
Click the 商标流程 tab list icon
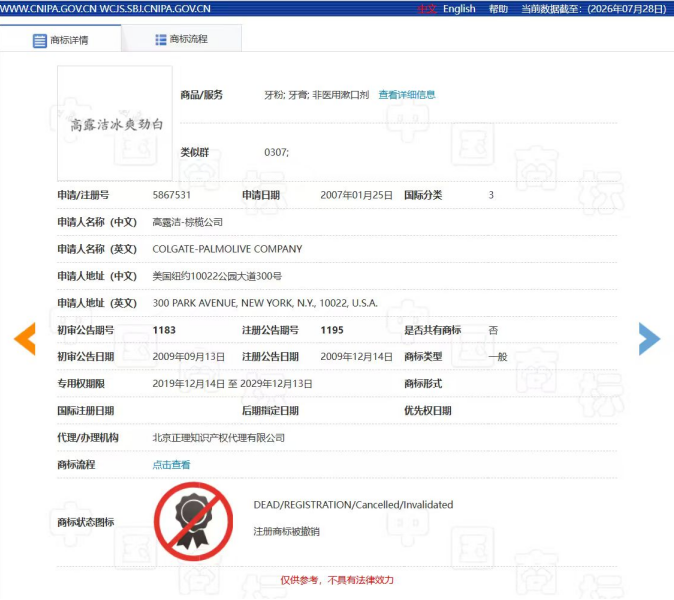coord(160,40)
